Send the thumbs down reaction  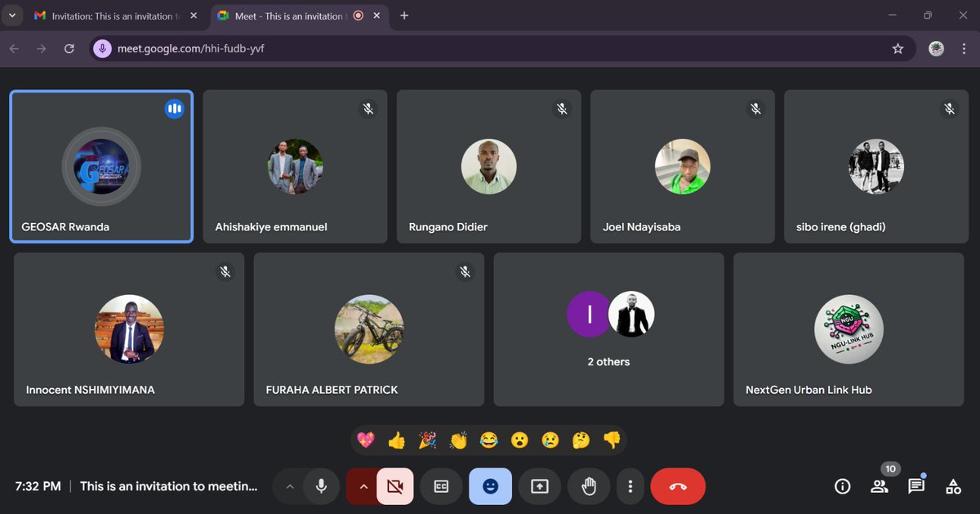[612, 440]
